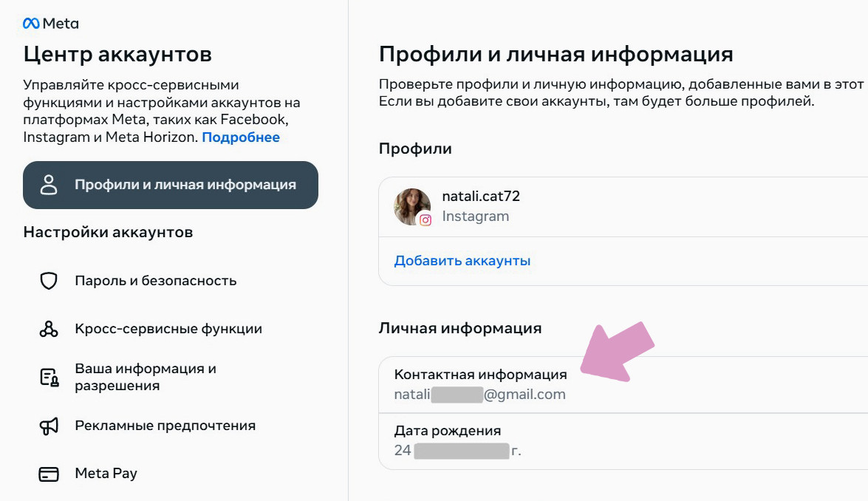Click the Кросс-сервисные функции nodes icon
The height and width of the screenshot is (501, 868).
[x=48, y=328]
